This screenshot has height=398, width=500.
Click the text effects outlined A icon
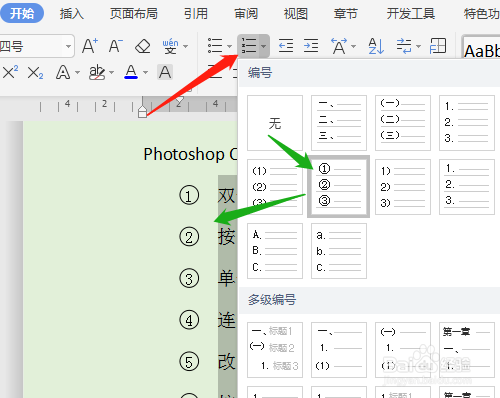[63, 72]
